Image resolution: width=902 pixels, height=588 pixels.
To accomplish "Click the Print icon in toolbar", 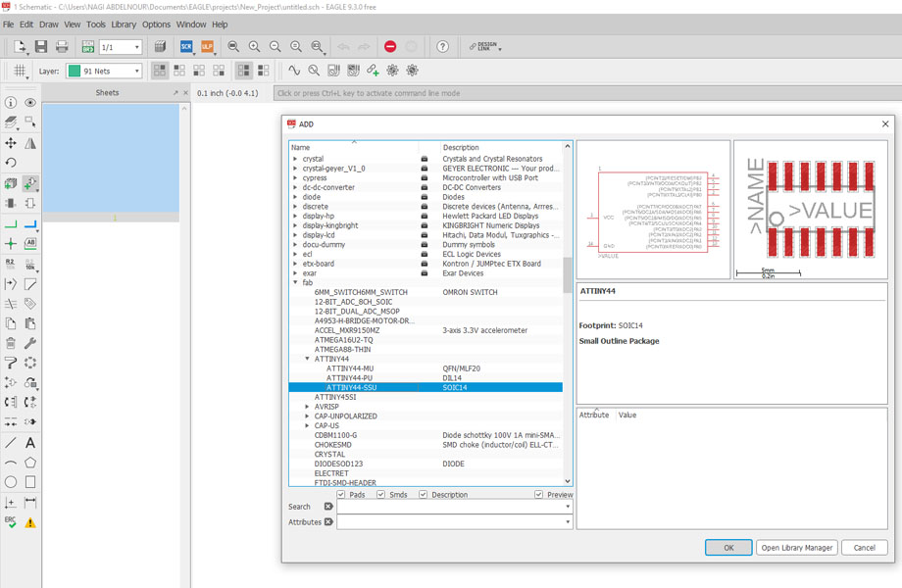I will (62, 47).
